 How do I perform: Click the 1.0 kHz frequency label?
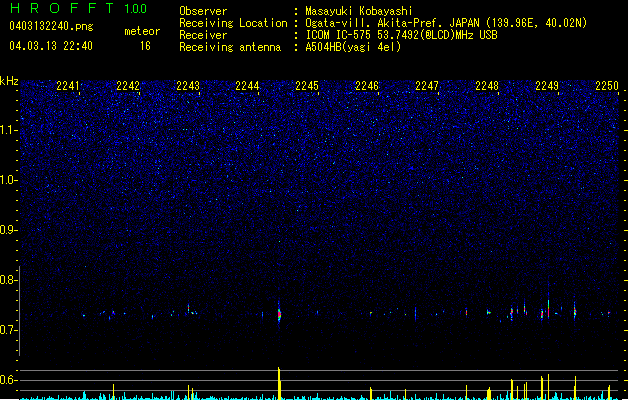point(9,180)
